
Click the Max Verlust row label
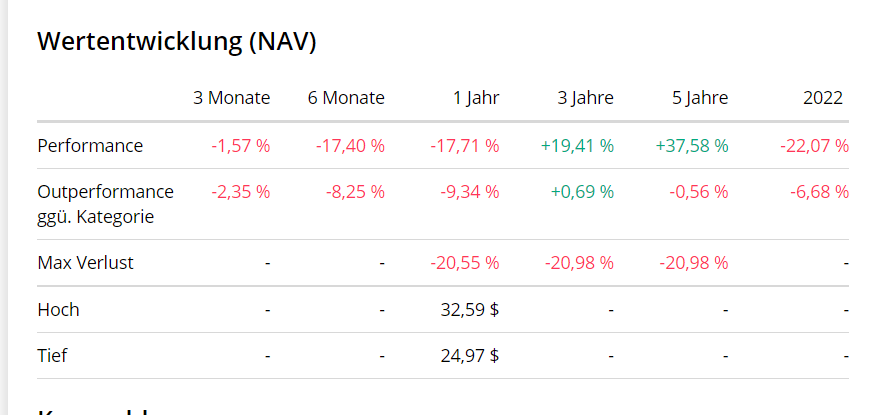(x=85, y=264)
